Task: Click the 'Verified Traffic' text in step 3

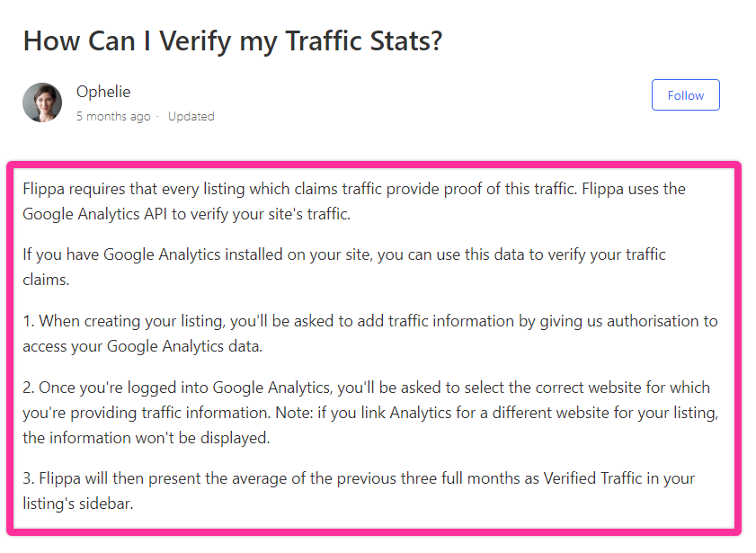Action: tap(592, 478)
